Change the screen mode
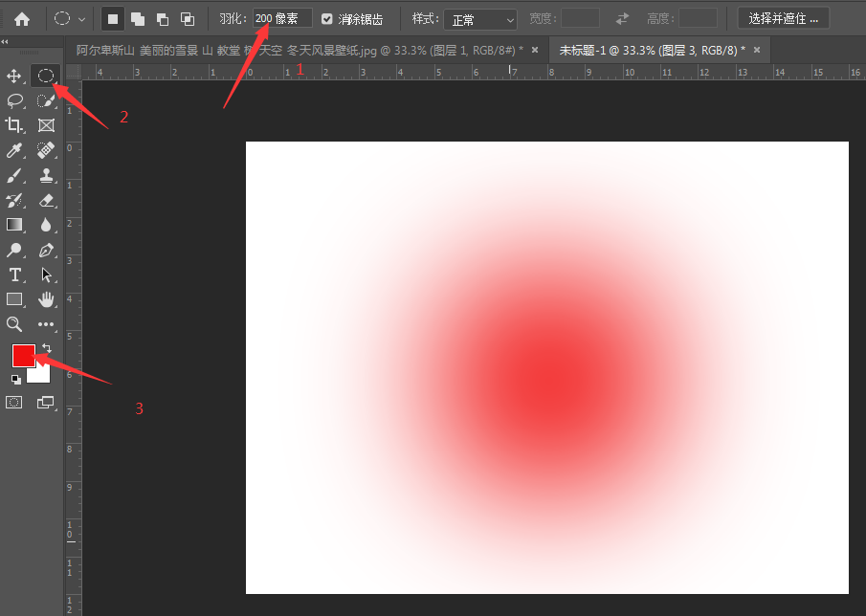The width and height of the screenshot is (866, 616). 46,403
